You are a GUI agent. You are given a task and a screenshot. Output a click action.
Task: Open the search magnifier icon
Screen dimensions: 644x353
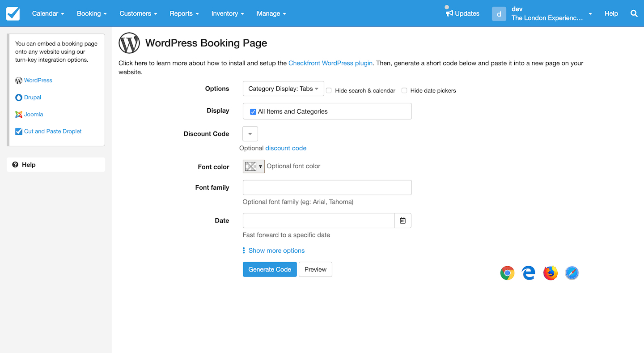[634, 13]
